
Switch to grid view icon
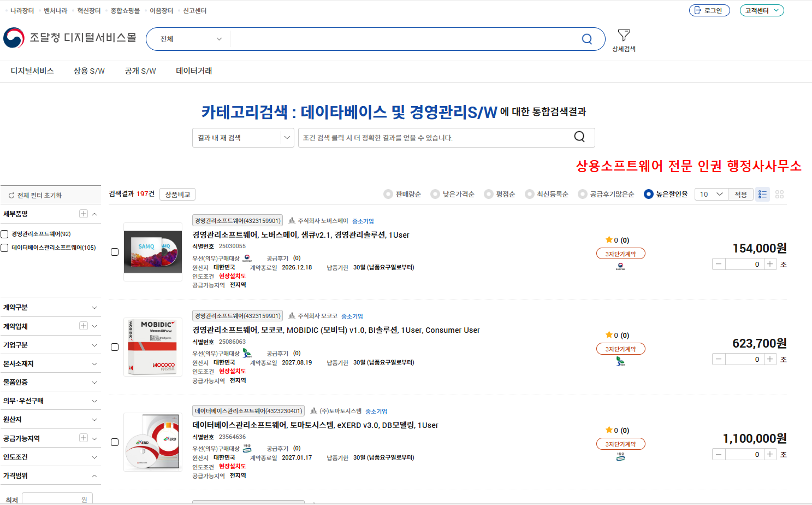[780, 194]
